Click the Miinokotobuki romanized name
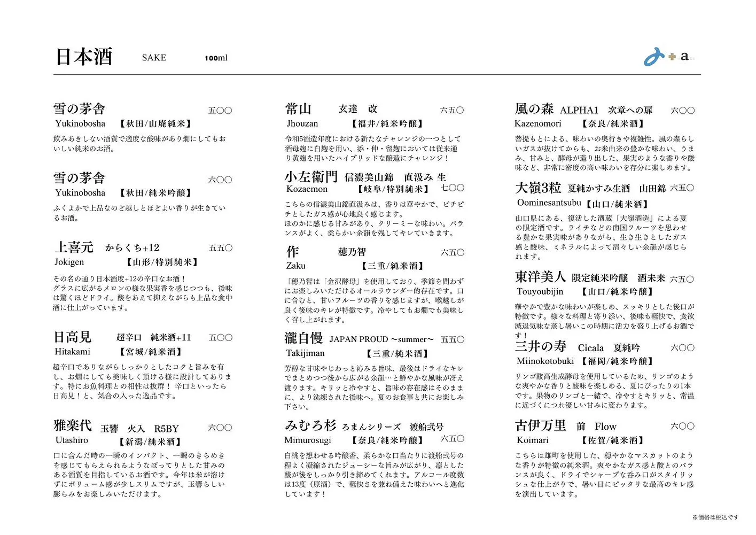756x535 pixels. click(545, 361)
